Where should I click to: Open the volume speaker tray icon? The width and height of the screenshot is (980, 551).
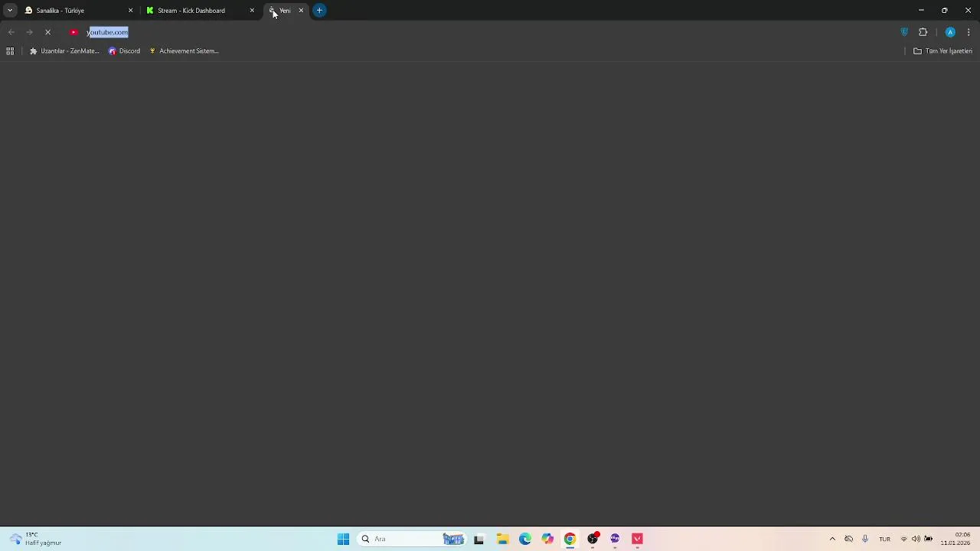tap(916, 539)
